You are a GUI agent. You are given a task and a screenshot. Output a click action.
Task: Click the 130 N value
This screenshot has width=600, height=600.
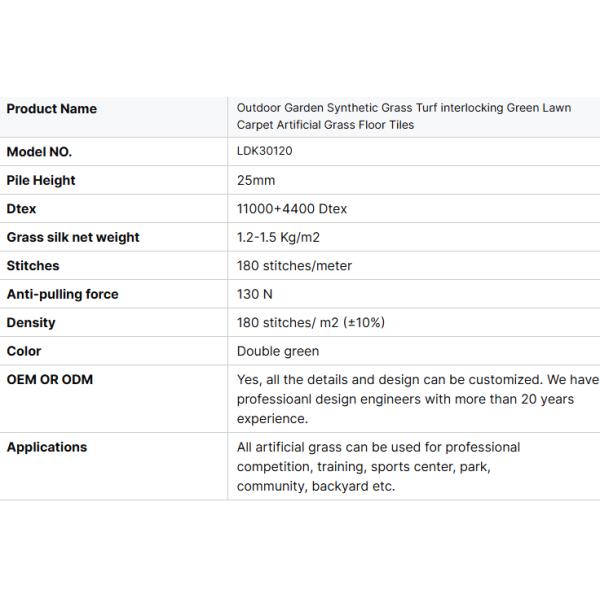click(x=254, y=295)
